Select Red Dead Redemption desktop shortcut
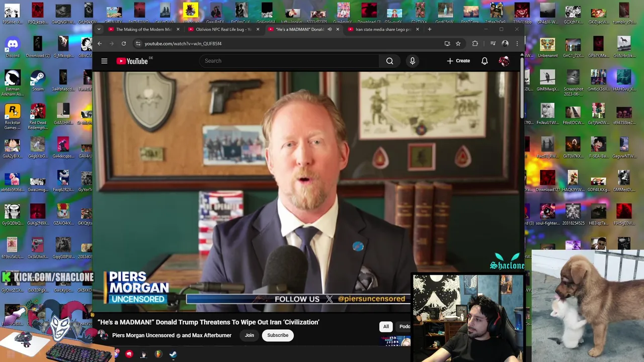Screen dimensions: 644x362 click(38, 117)
